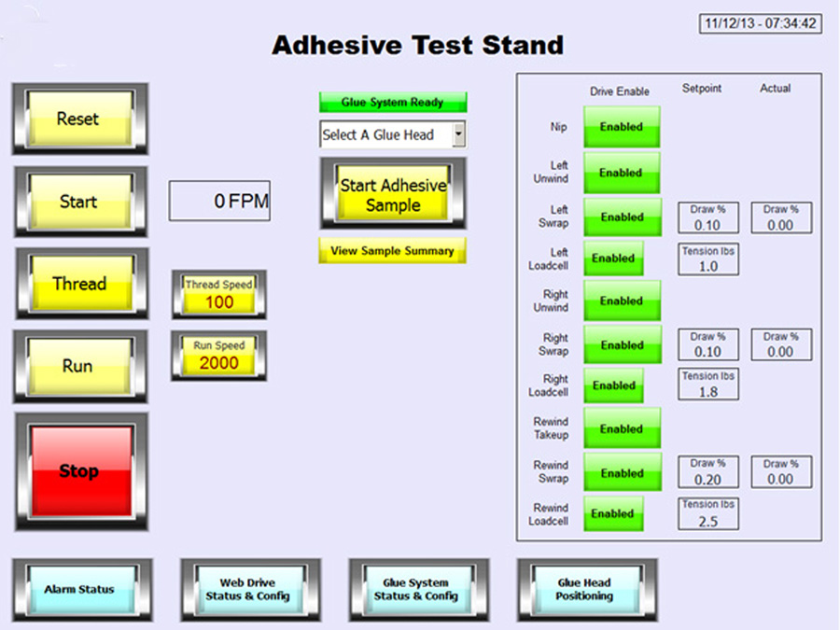840x630 pixels.
Task: Click Left Loadcell Tension lbs setpoint
Action: (708, 266)
